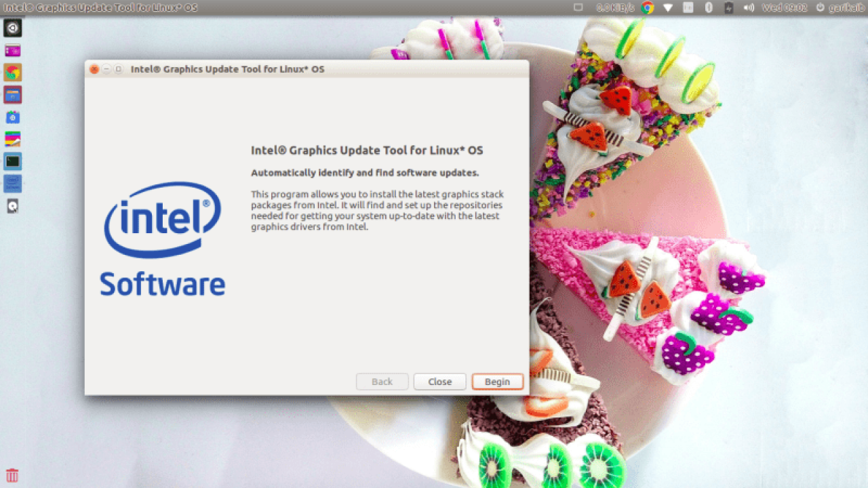Open the Trash from the bottom of the launcher

click(12, 474)
